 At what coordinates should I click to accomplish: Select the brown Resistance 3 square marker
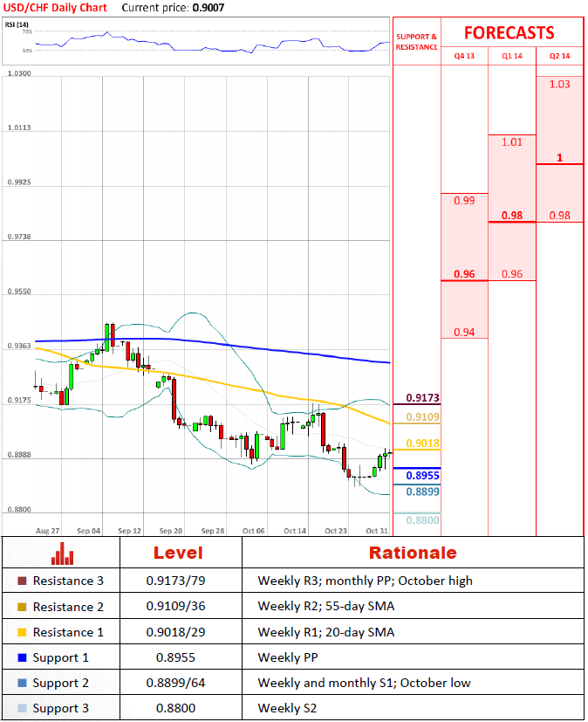click(22, 581)
